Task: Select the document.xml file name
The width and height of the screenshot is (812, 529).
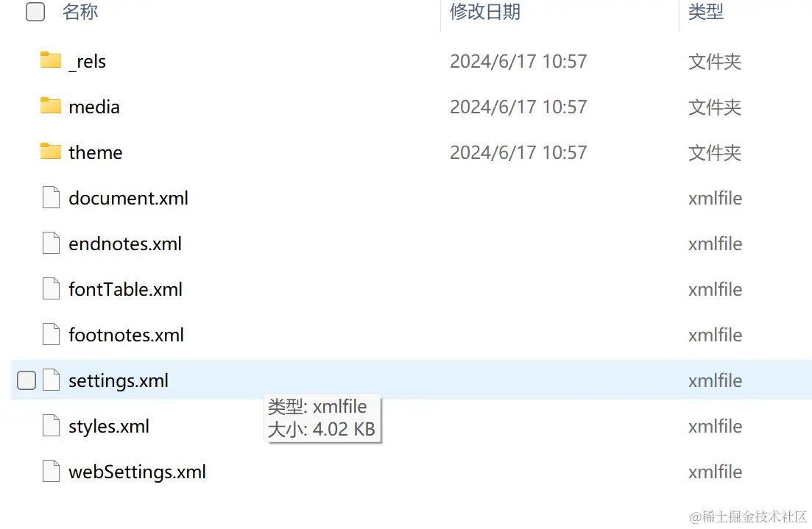Action: [x=128, y=198]
